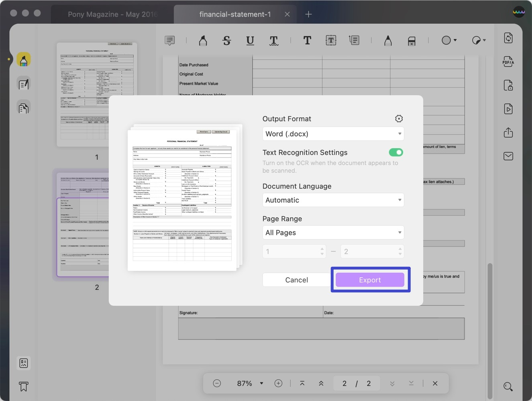
Task: Open the Page Range All Pages dropdown
Action: (333, 233)
